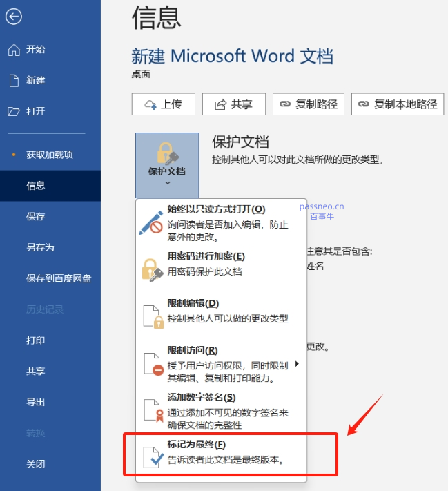Click the 上传 button

pos(164,104)
